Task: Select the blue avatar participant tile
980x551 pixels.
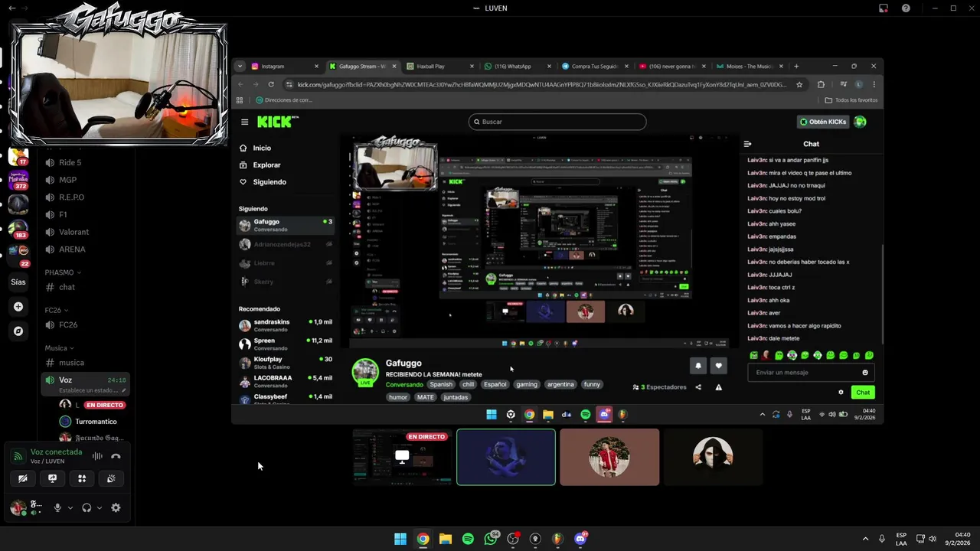Action: 506,457
